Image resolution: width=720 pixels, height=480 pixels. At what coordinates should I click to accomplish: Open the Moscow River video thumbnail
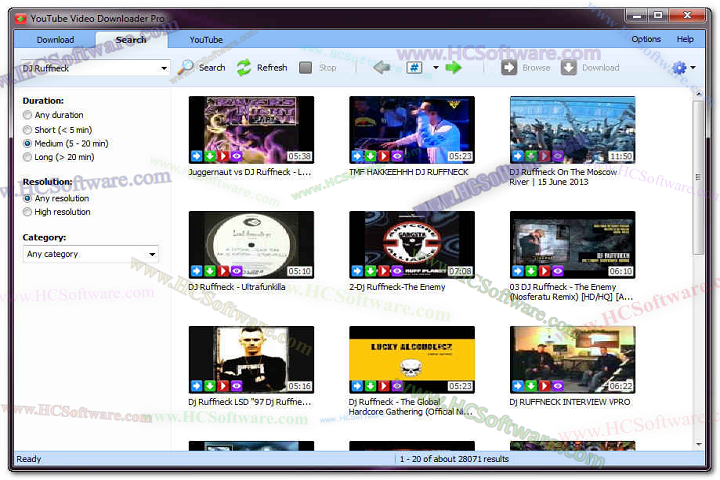pos(572,130)
